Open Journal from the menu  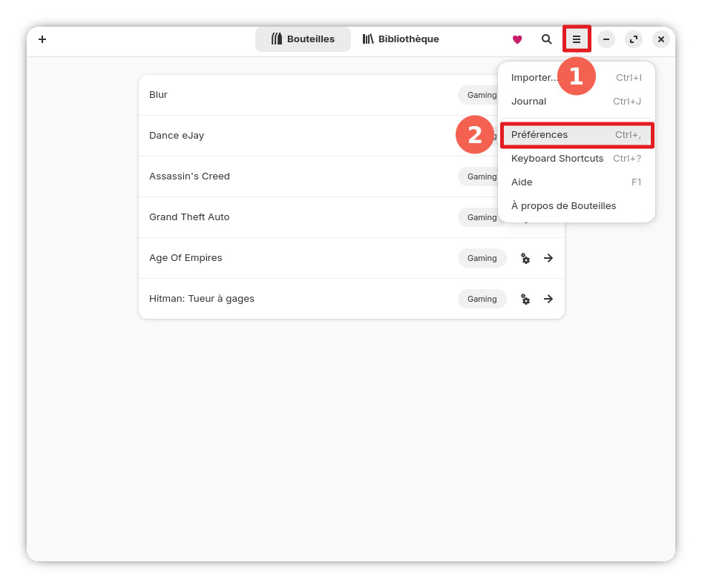tap(528, 102)
